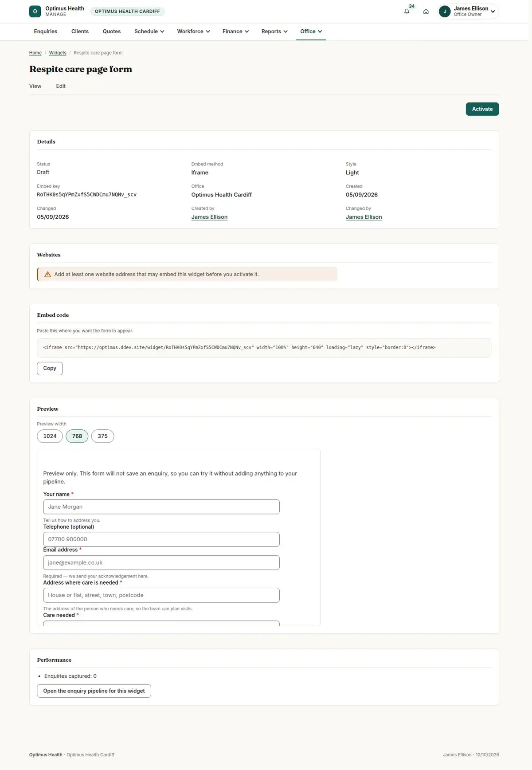
Task: Click the Optimus Health Cardiff office badge
Action: 127,12
